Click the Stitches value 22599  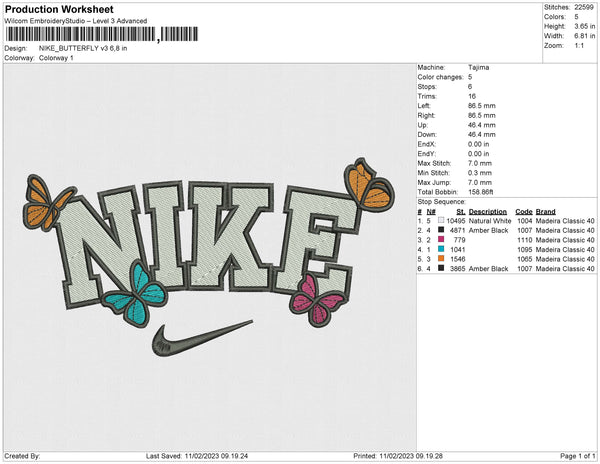(x=584, y=7)
